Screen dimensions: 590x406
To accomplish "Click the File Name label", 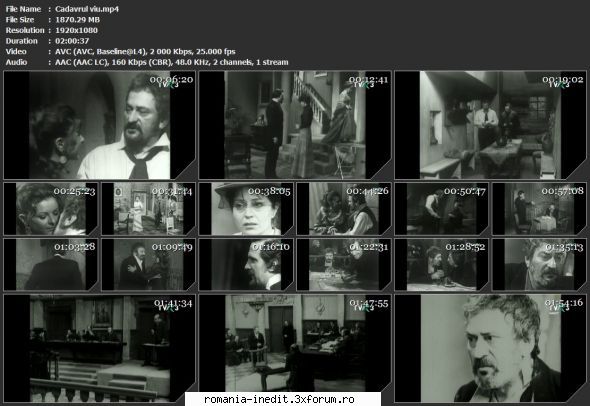I will coord(23,9).
